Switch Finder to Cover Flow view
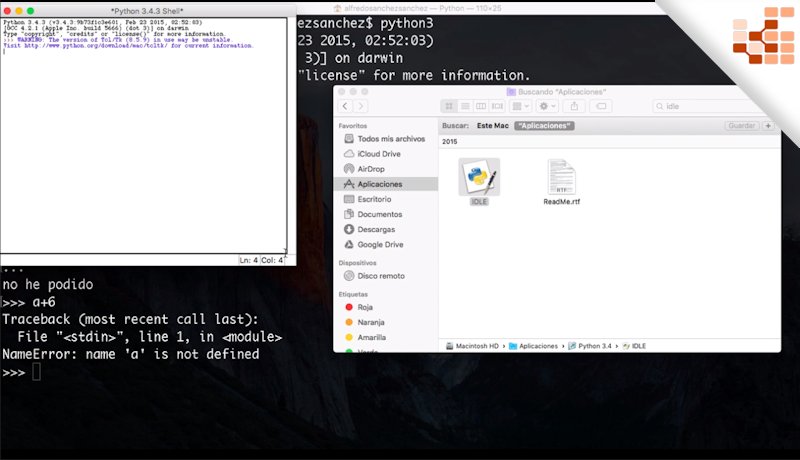 point(497,106)
